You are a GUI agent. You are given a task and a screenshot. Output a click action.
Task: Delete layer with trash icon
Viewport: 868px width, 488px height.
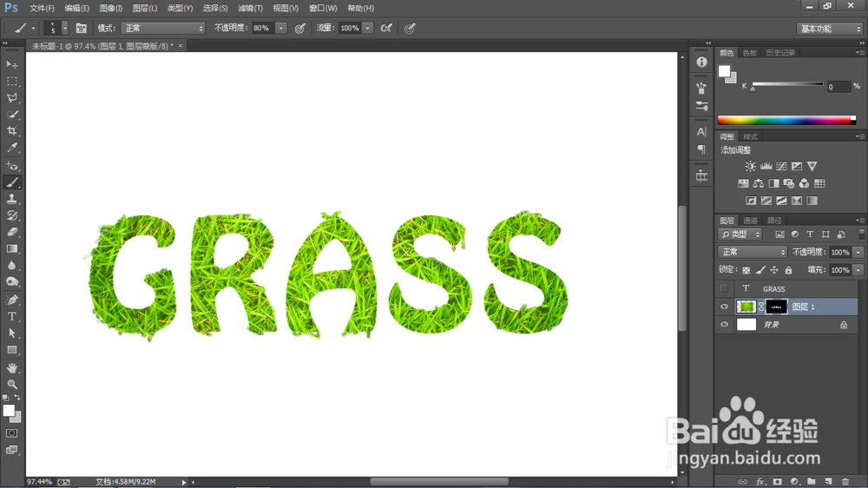845,482
